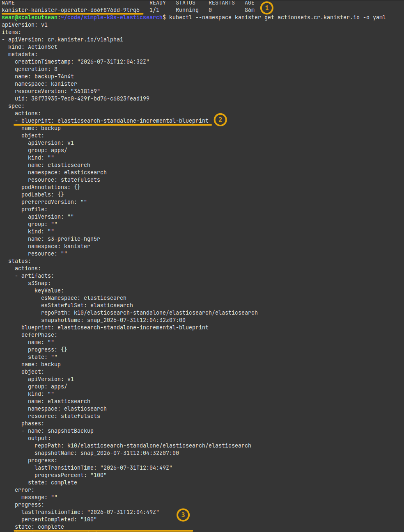The image size is (404, 532).
Task: Select the ~/code/simple-k8s-elasticsearch path in prompt
Action: (112, 17)
